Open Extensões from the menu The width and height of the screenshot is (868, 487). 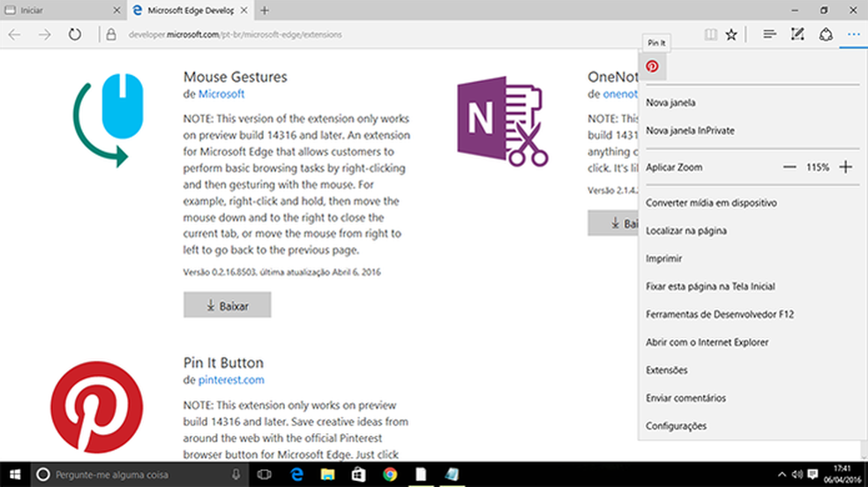click(667, 371)
